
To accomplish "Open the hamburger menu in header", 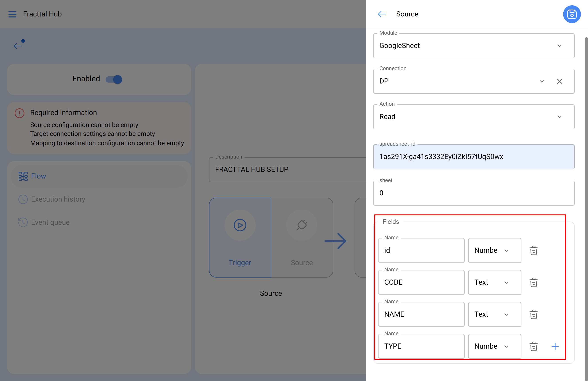I will click(x=12, y=14).
